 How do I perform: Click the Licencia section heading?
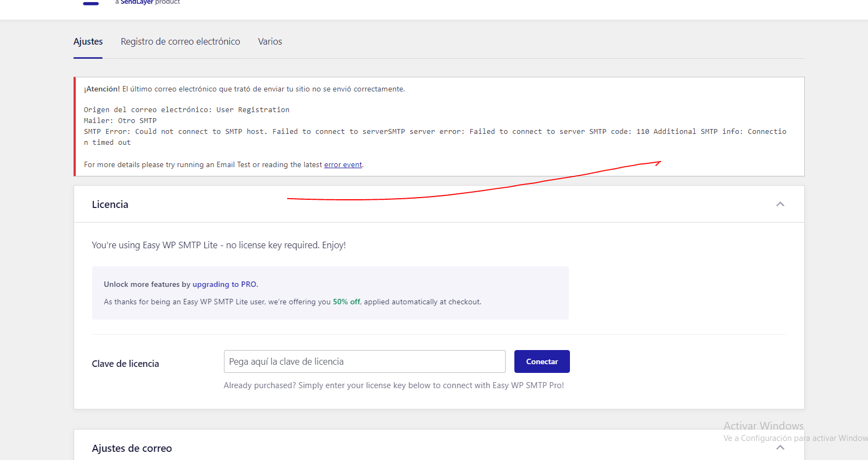110,204
